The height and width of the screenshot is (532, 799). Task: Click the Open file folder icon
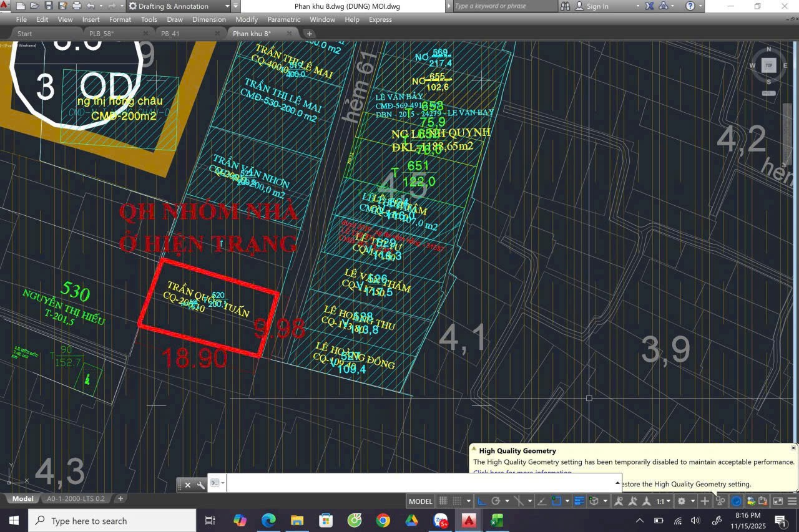(34, 6)
